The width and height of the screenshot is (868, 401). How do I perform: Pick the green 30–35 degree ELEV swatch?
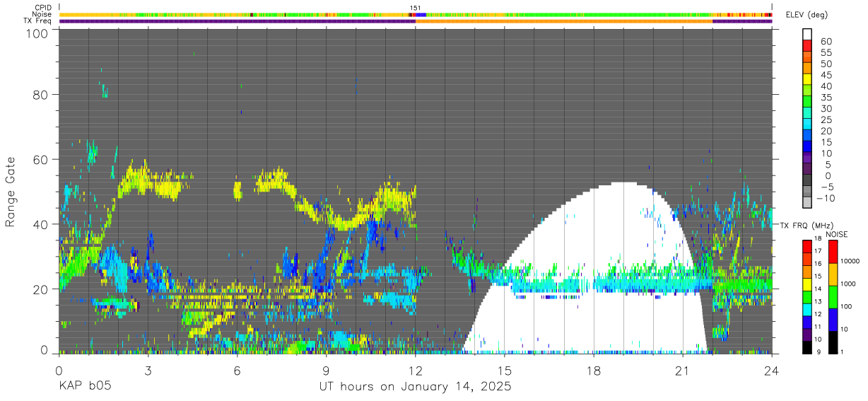[x=807, y=103]
